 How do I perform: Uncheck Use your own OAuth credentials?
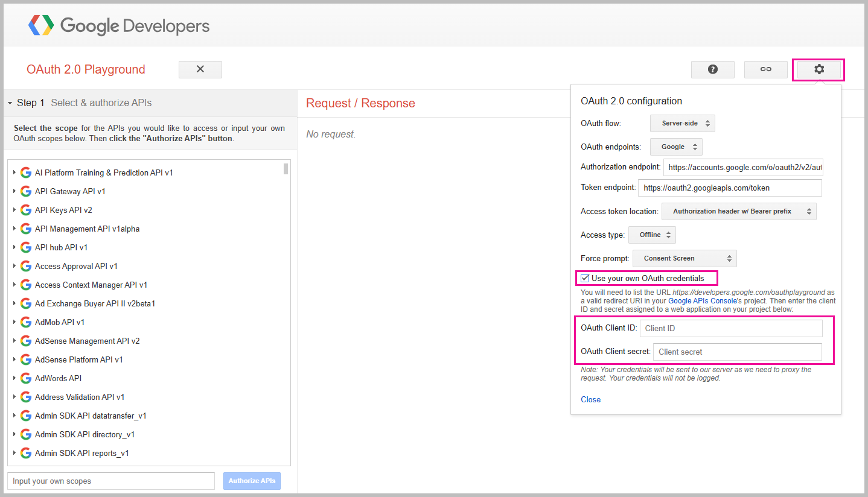[x=585, y=278]
